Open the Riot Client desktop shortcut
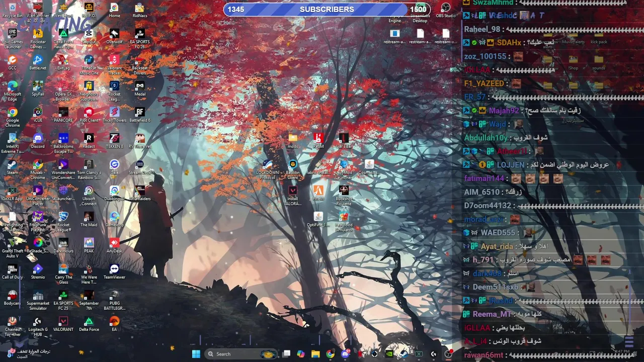 click(x=89, y=115)
